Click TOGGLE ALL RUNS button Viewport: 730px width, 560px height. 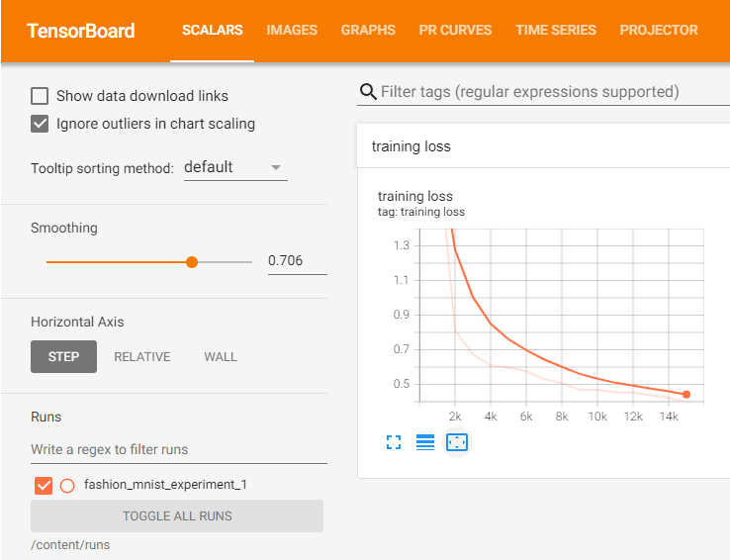click(x=177, y=515)
